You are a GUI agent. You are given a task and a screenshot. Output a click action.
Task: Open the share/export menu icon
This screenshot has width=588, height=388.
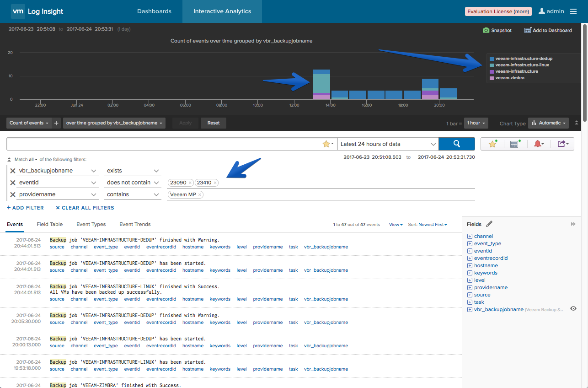563,144
